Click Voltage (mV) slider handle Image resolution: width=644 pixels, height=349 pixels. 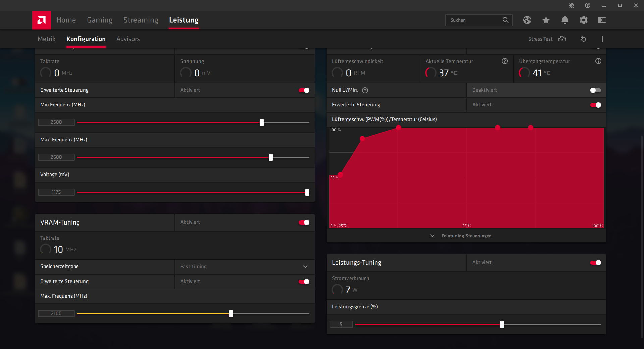[307, 192]
